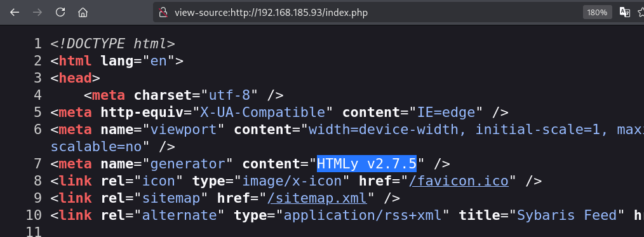Screen dimensions: 644x237
Task: Click the browser forward arrow
Action: tap(37, 12)
